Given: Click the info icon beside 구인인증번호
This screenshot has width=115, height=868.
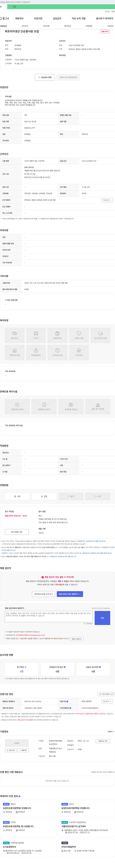Looking at the screenshot, I should pos(70,708).
